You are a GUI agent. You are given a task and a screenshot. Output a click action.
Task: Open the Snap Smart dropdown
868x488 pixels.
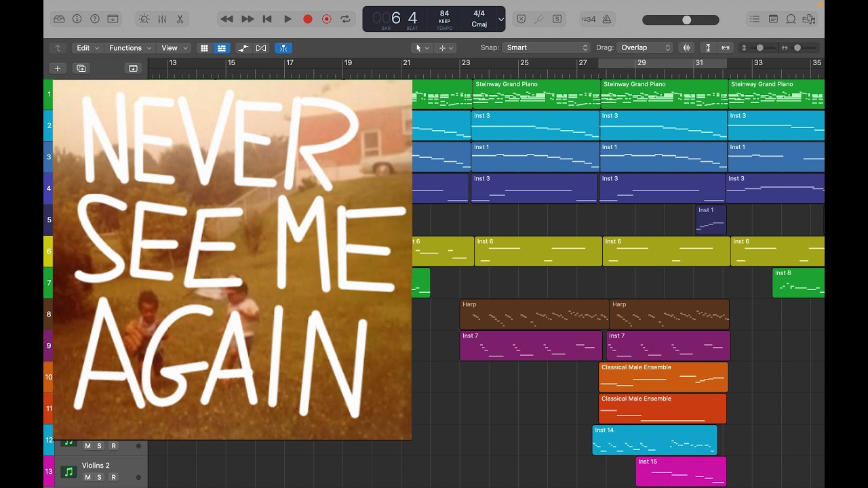pos(547,48)
